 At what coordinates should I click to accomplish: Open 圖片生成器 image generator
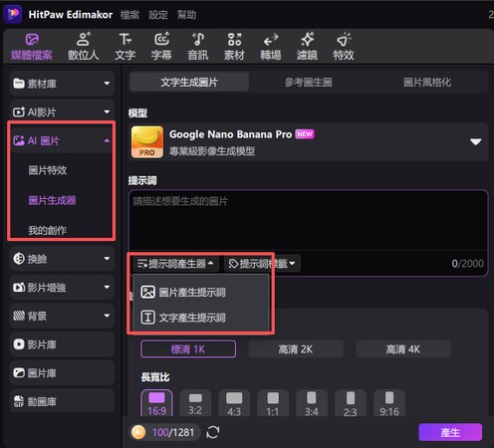click(52, 200)
